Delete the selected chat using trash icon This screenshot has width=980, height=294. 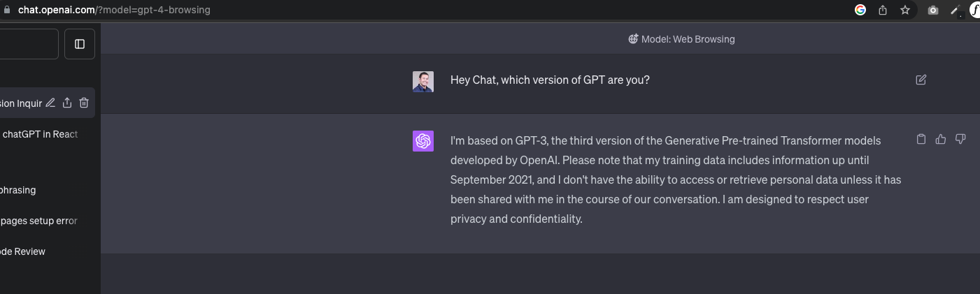coord(84,103)
